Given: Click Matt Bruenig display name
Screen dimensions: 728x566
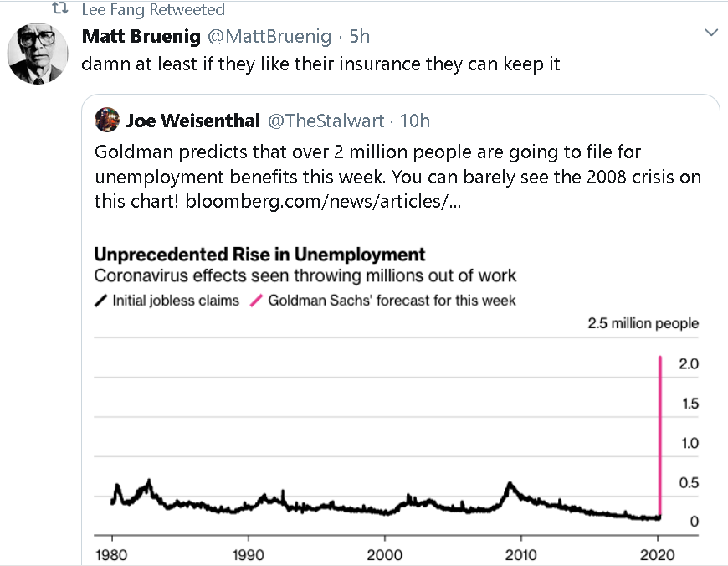Looking at the screenshot, I should (141, 36).
